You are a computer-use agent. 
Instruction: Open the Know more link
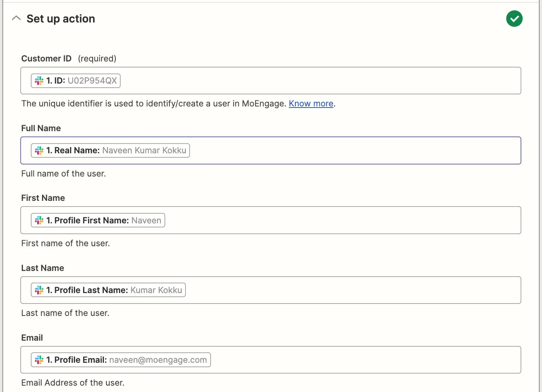[311, 103]
